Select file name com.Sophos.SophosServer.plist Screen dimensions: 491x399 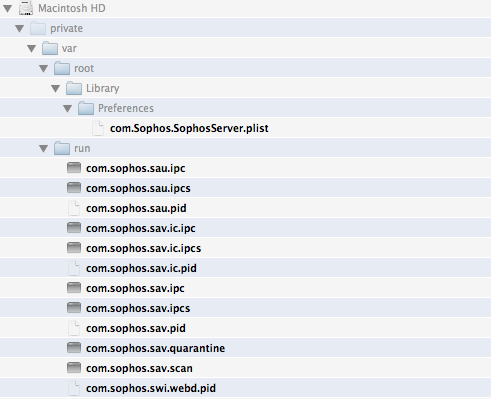pos(189,129)
